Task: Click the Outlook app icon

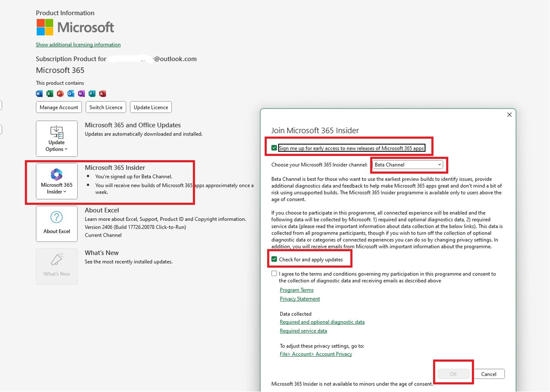Action: point(70,93)
